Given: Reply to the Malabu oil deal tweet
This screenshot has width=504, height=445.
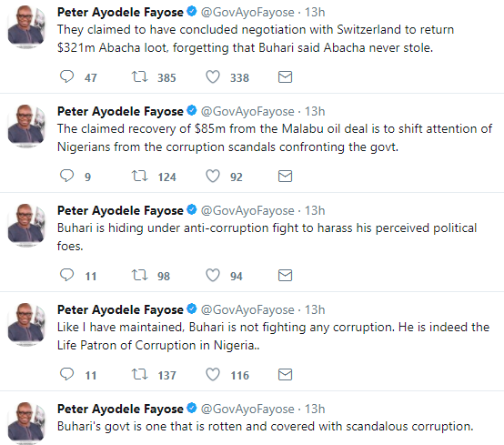Looking at the screenshot, I should point(66,177).
